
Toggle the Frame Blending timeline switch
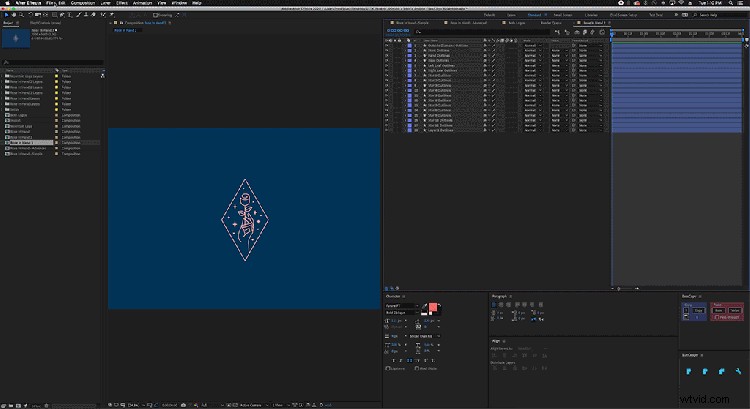(585, 33)
